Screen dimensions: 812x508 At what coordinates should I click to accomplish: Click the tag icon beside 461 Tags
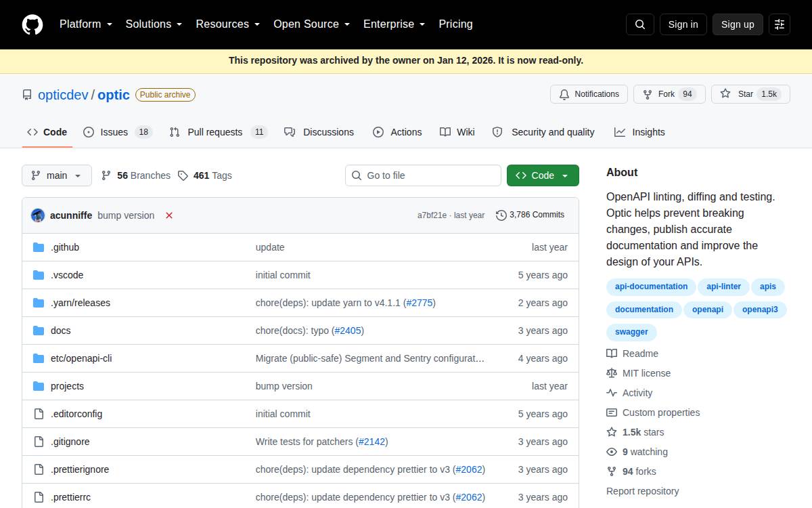pyautogui.click(x=183, y=175)
